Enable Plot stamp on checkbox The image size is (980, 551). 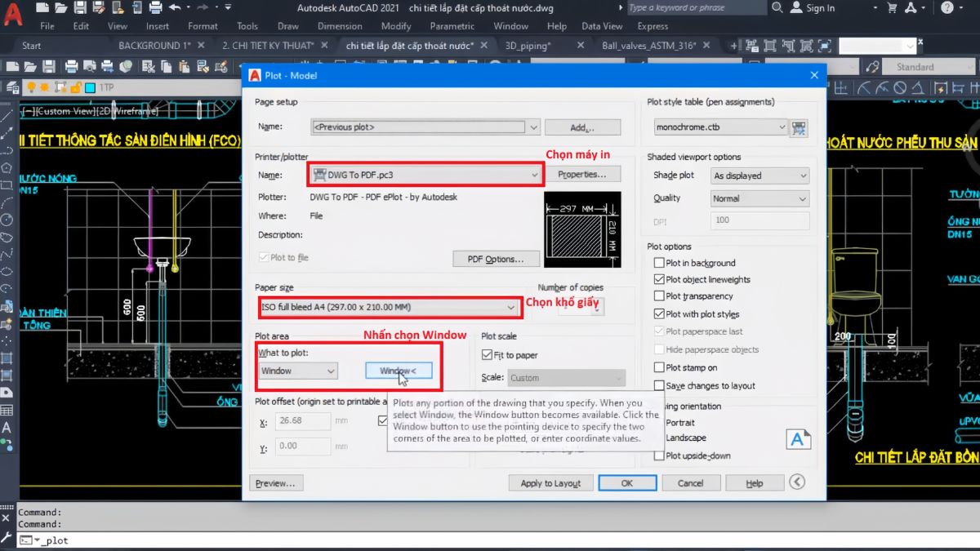[659, 368]
